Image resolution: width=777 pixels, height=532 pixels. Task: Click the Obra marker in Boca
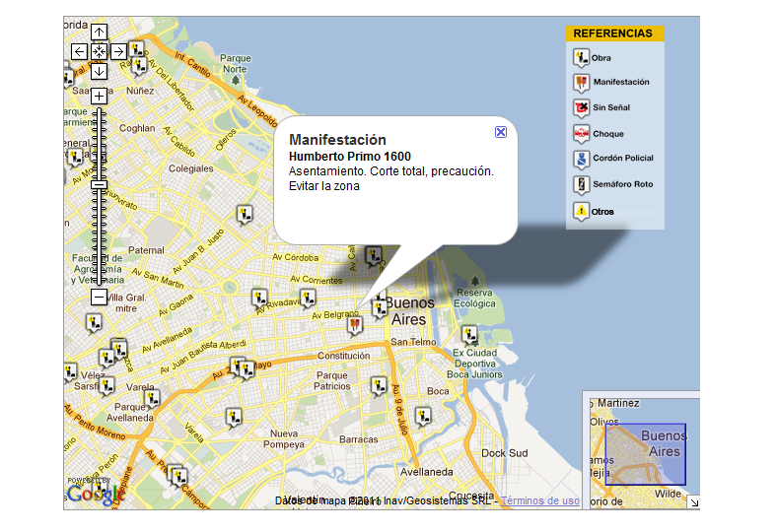pos(423,417)
